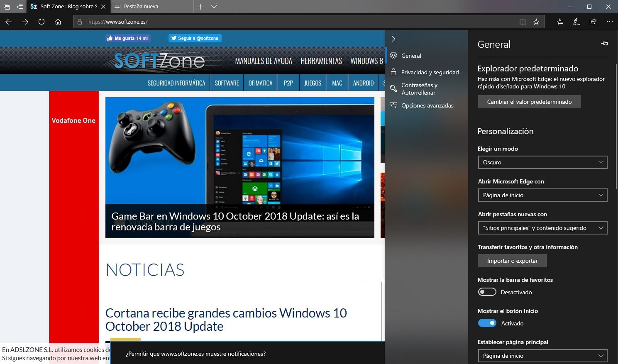
Task: Open Privacidad y seguridad settings
Action: click(426, 72)
